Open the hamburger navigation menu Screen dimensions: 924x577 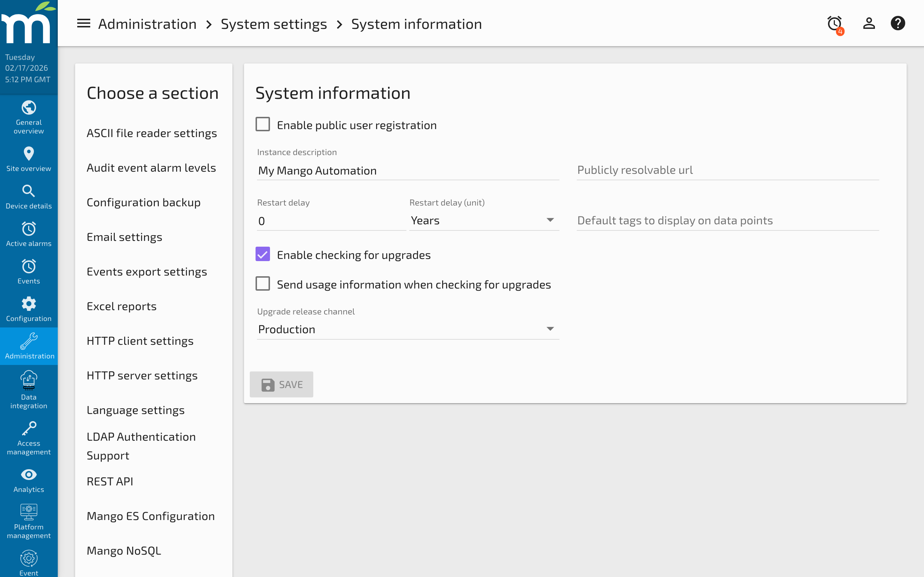83,23
